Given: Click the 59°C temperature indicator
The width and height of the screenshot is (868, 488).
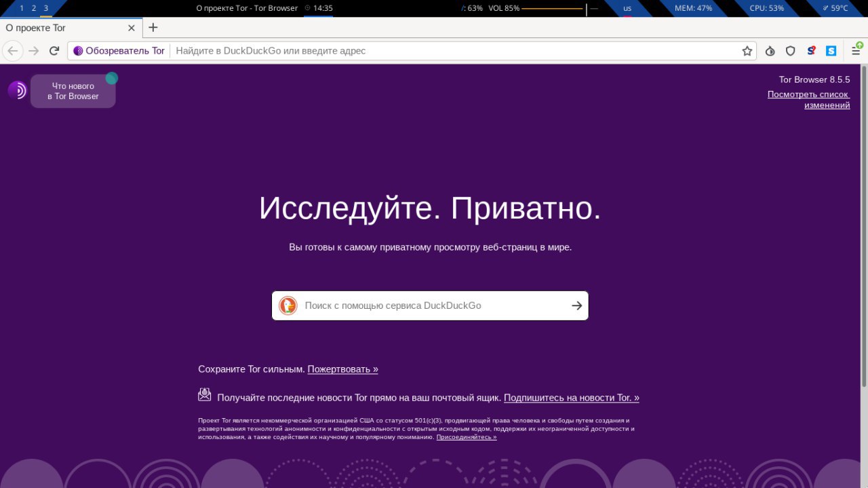Looking at the screenshot, I should pyautogui.click(x=835, y=8).
